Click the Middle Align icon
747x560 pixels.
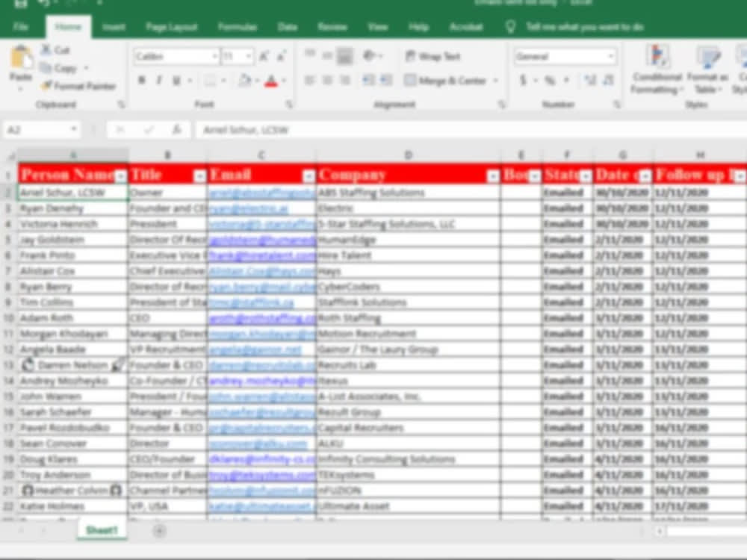(327, 56)
